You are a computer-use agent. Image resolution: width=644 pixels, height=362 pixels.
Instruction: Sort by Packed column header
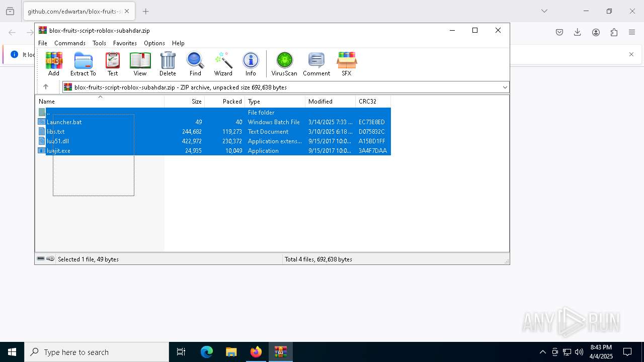[x=225, y=102]
